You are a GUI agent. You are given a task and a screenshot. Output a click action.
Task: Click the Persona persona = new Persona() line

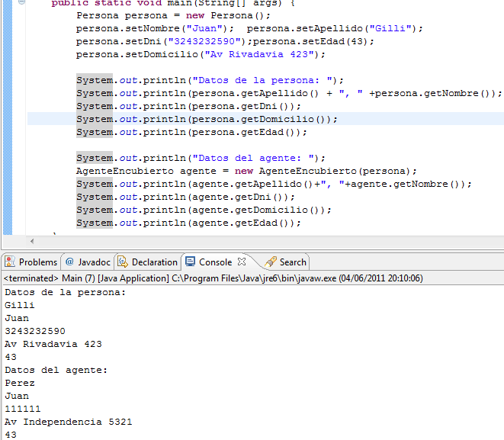(x=173, y=15)
